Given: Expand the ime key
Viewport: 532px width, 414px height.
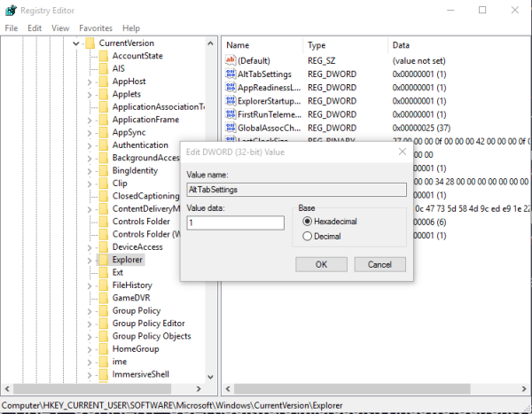Looking at the screenshot, I should coord(90,362).
